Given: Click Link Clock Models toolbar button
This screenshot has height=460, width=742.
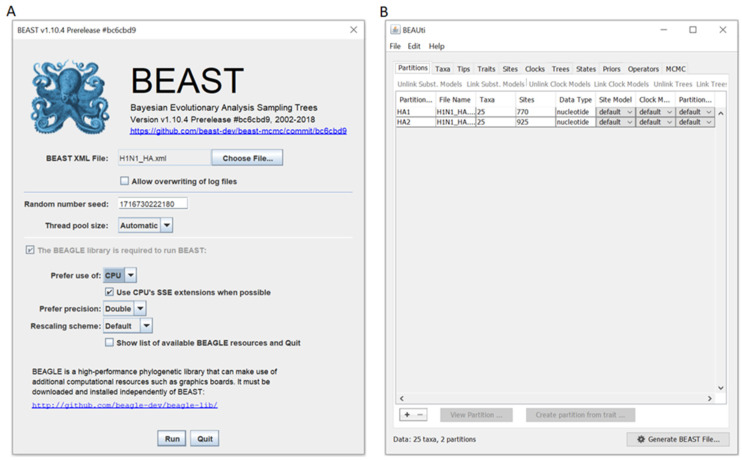Looking at the screenshot, I should pyautogui.click(x=621, y=84).
